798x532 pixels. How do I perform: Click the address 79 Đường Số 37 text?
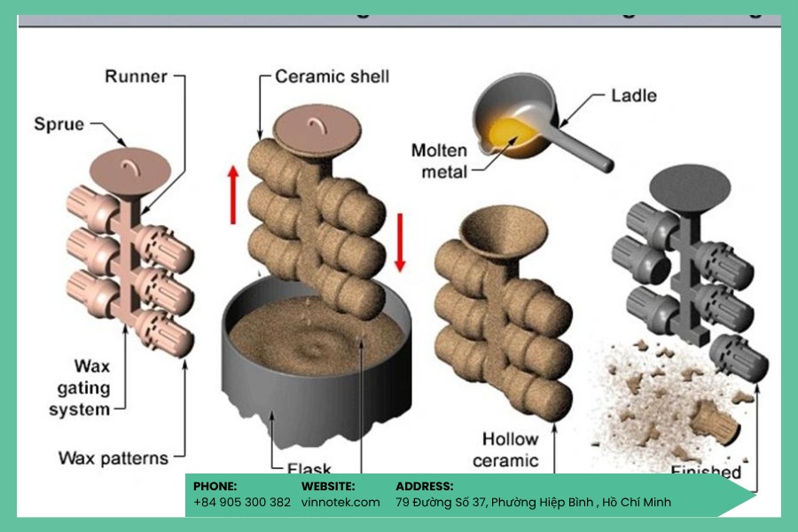coord(534,503)
